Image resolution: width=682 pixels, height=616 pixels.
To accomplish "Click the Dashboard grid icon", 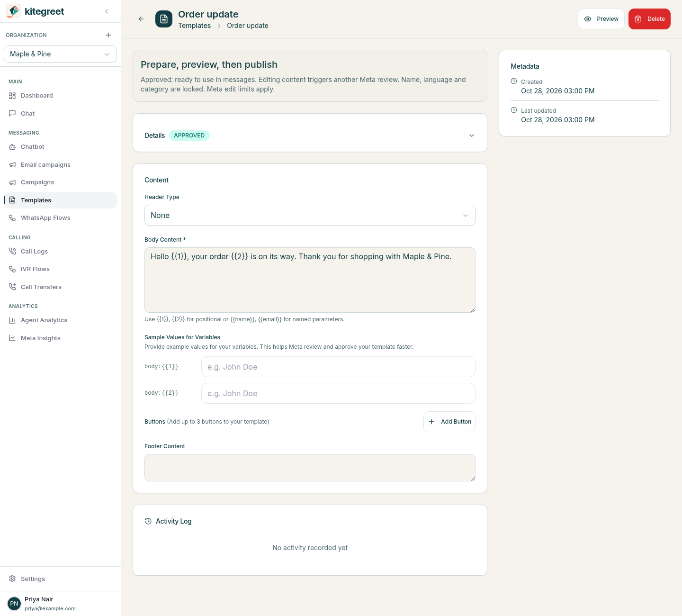I will (x=12, y=96).
